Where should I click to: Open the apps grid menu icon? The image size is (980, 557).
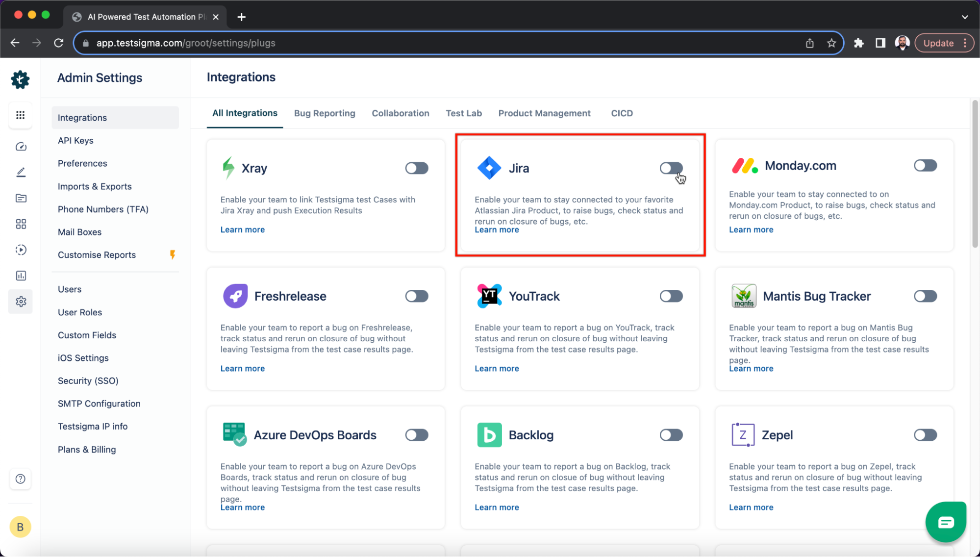click(20, 115)
